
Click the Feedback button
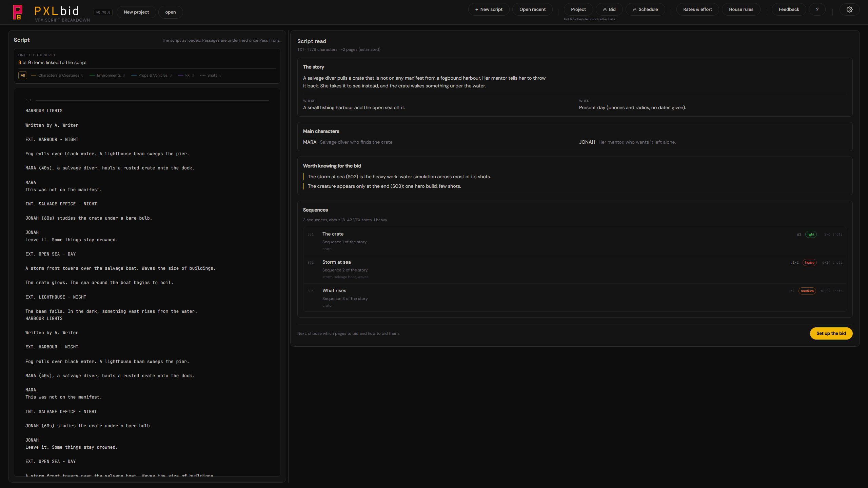[789, 9]
